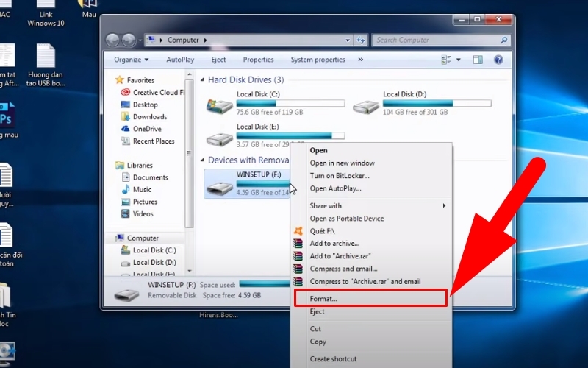Click the Back navigation arrow in Explorer

(x=112, y=40)
